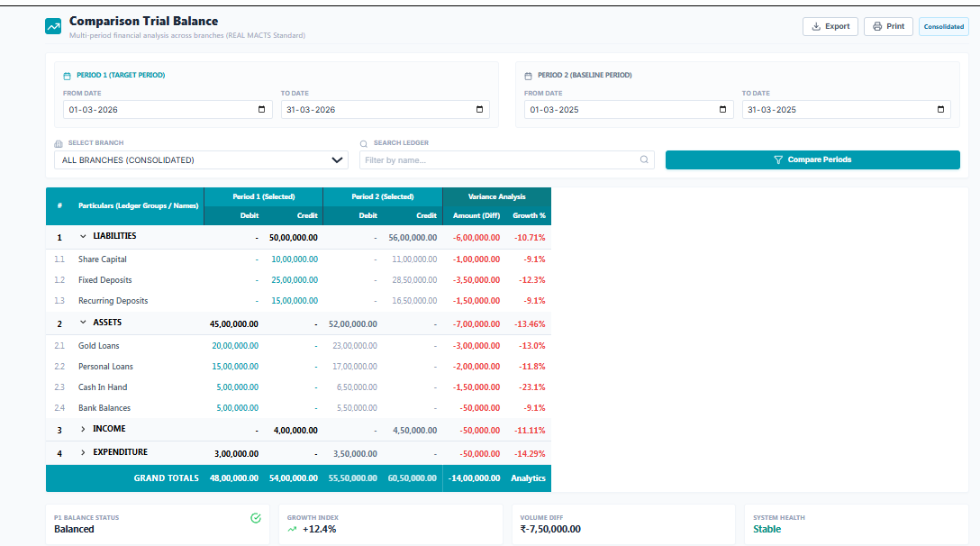Collapse the ASSETS group
The height and width of the screenshot is (546, 980).
(x=83, y=323)
